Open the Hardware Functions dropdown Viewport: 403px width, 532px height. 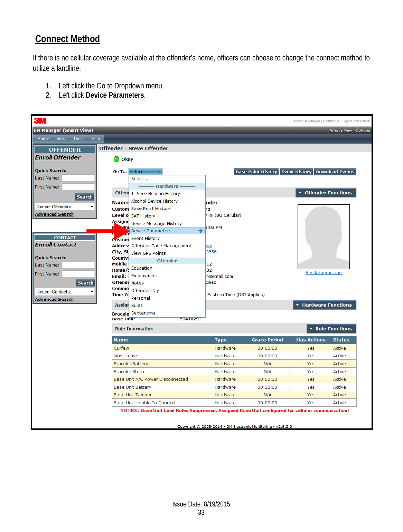click(324, 305)
